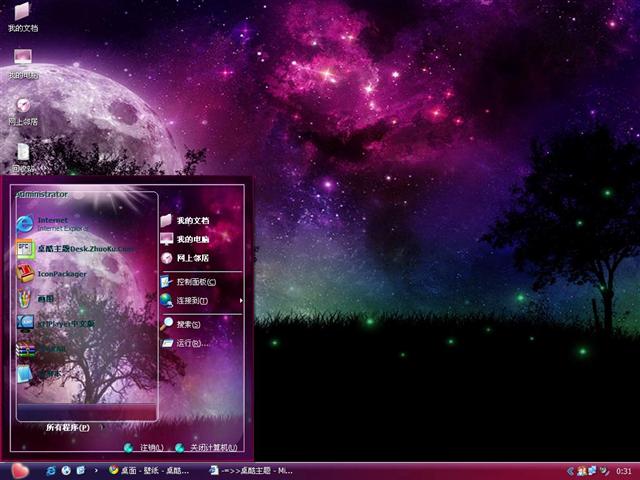Image resolution: width=640 pixels, height=480 pixels.
Task: Switch to the 桌面 - 壁纸 taskbar window
Action: tap(148, 470)
